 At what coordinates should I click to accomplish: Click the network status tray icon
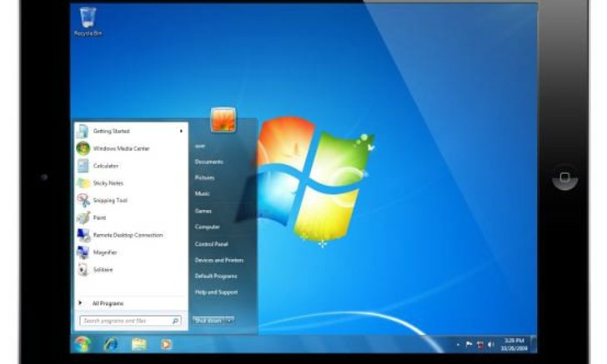480,344
